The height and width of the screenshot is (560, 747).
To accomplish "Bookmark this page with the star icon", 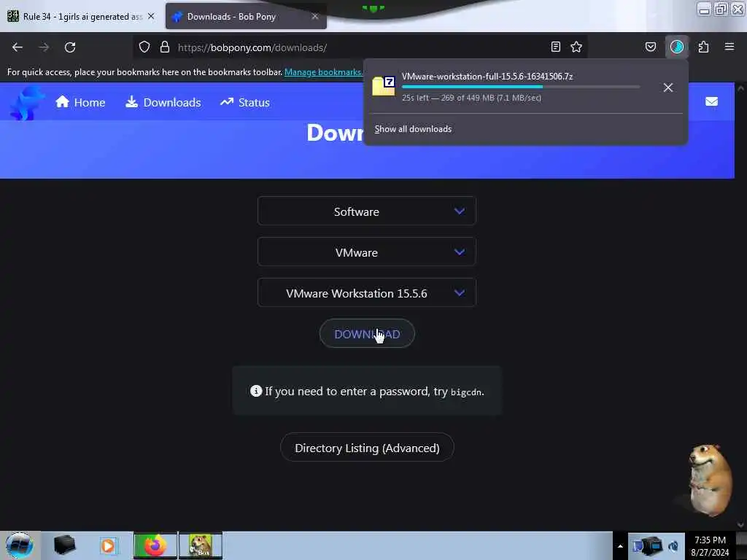I will tap(576, 47).
